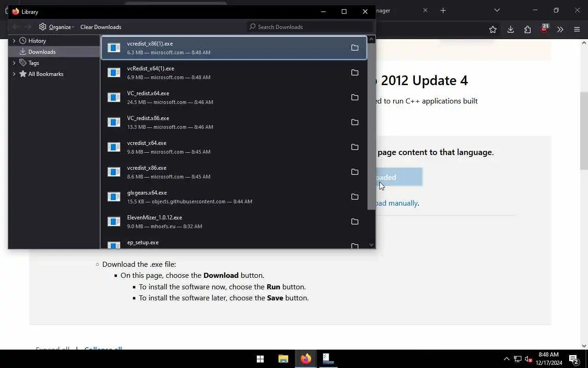
Task: Click the glxgears.x64.exe file icon
Action: tap(114, 197)
